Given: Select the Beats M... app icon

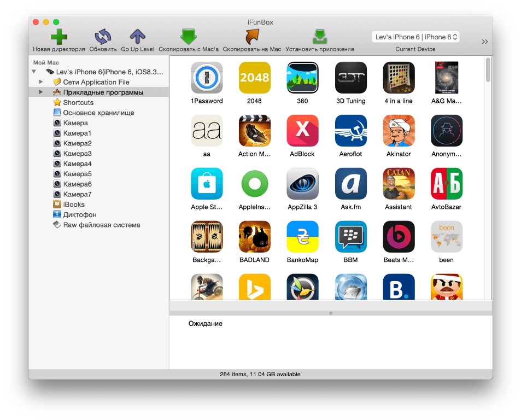Looking at the screenshot, I should point(399,237).
